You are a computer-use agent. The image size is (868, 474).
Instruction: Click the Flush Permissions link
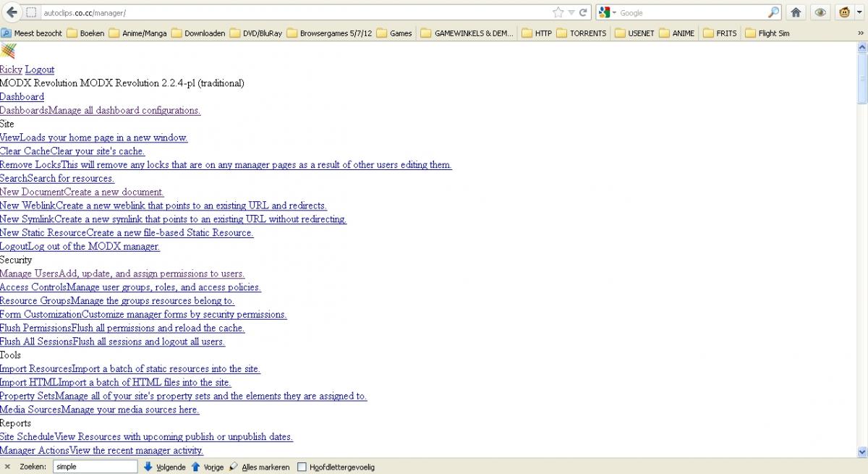(x=122, y=328)
